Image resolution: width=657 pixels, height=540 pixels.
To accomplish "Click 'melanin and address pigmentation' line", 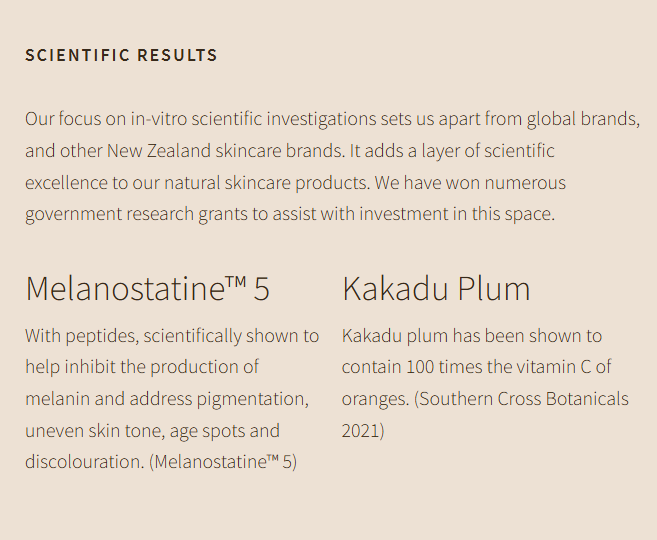I will 167,399.
